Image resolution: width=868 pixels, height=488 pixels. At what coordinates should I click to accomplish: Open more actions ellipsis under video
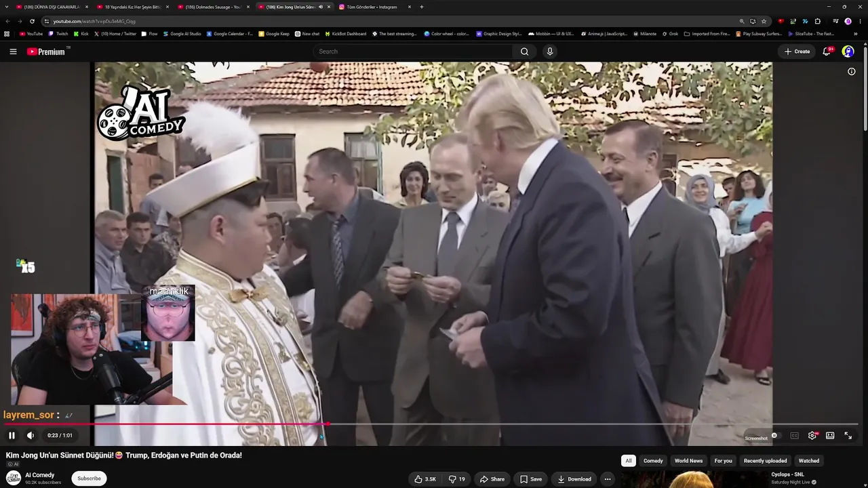coord(608,479)
